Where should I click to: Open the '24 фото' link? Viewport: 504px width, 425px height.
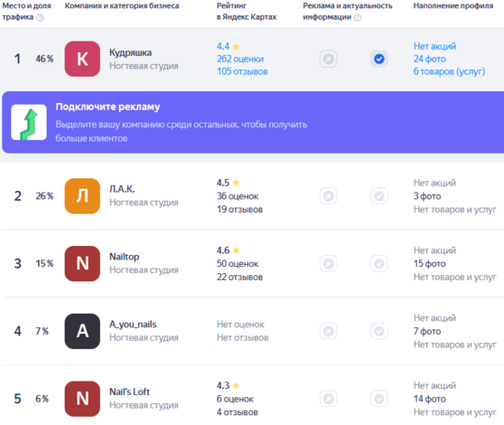[429, 59]
